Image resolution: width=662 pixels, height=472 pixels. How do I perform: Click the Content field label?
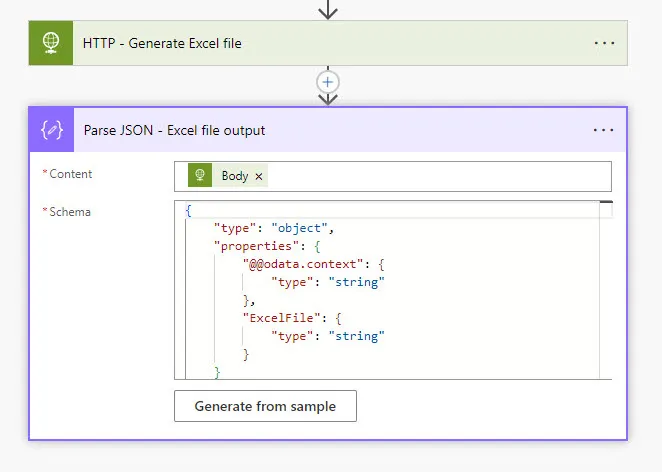71,174
